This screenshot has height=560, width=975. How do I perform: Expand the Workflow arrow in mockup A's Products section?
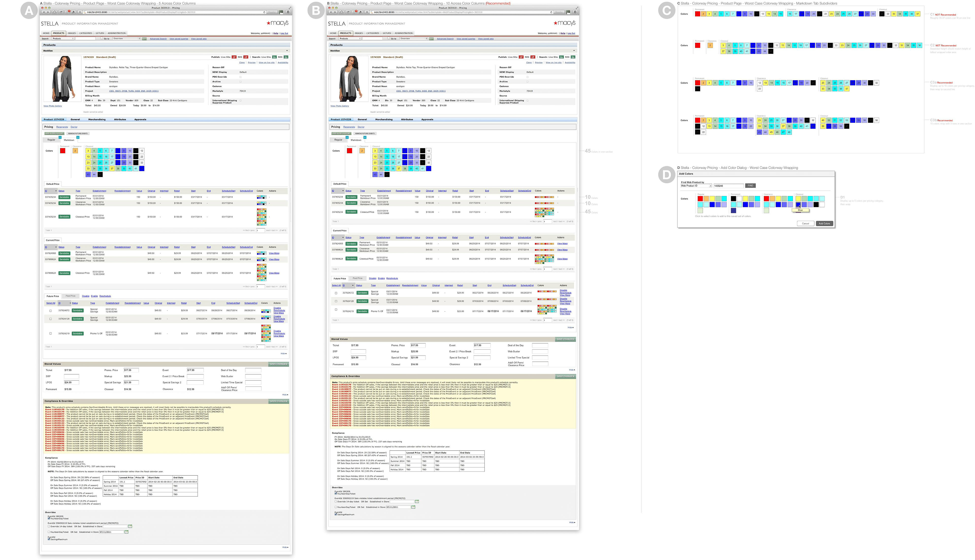coord(287,50)
